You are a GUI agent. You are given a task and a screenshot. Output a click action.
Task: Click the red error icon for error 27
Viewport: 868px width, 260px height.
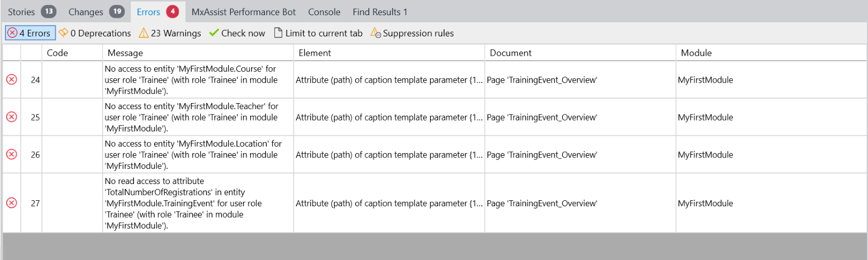(x=11, y=203)
